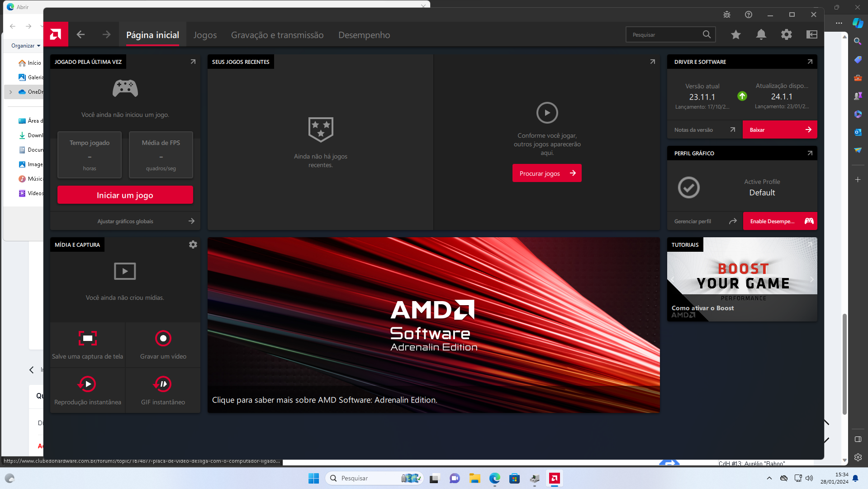Click Gerenciar perfil
The height and width of the screenshot is (489, 868).
[705, 221]
